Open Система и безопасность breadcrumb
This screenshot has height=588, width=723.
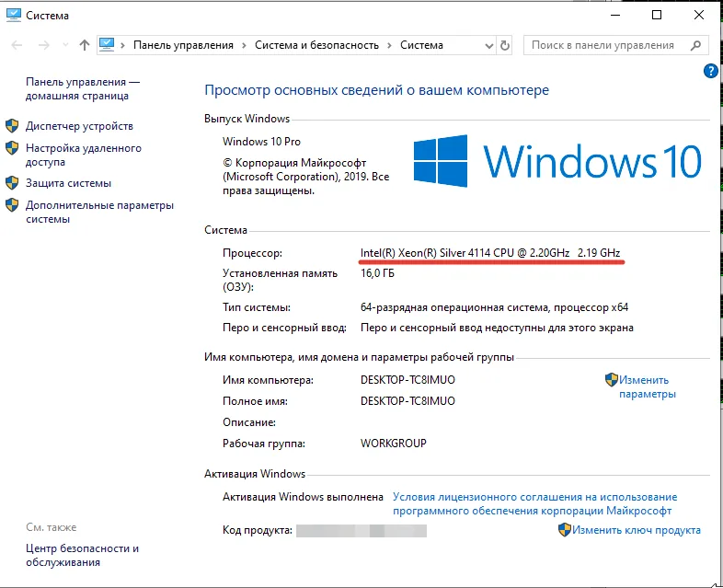tap(316, 45)
